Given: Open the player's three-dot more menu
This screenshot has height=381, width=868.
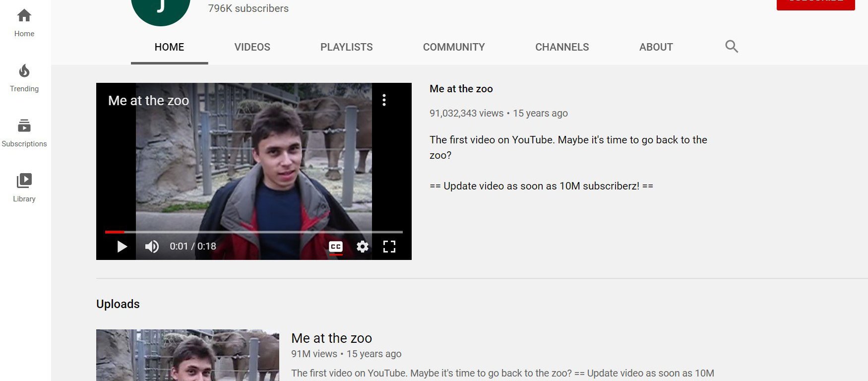Looking at the screenshot, I should coord(384,100).
